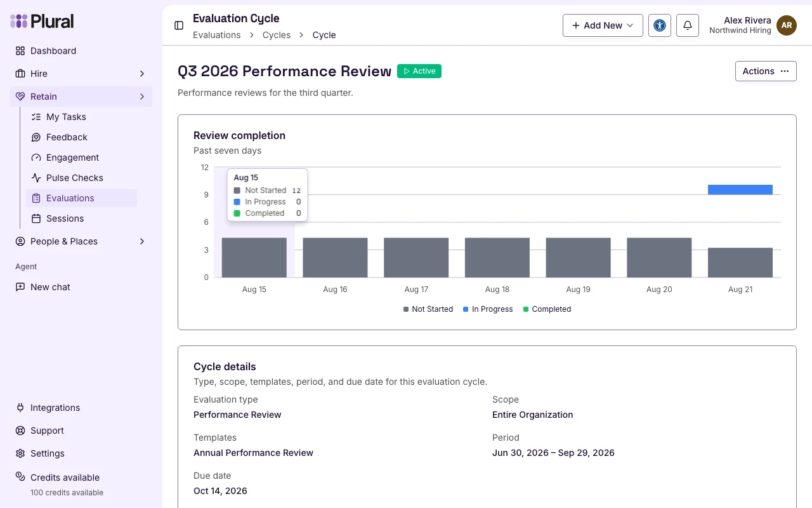
Task: Open the accessibility options icon
Action: coord(660,25)
